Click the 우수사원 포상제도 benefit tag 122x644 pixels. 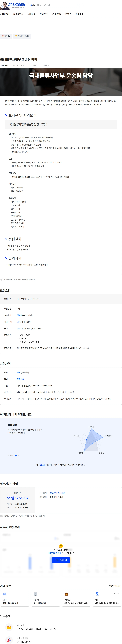click(x=22, y=36)
